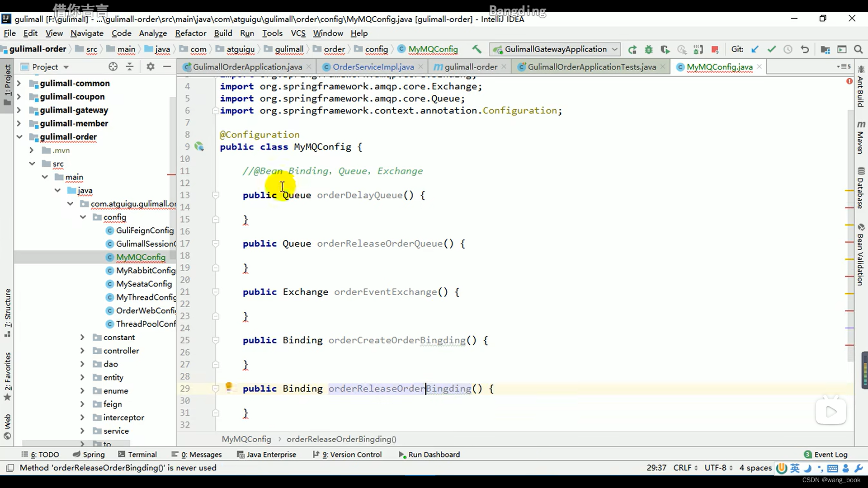Open the Terminal tool window
The image size is (868, 488).
pos(137,455)
